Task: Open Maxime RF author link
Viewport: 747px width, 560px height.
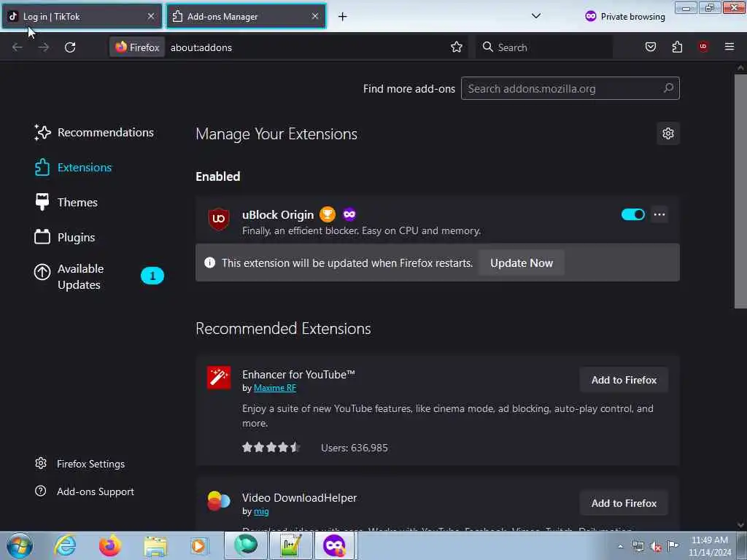Action: pos(275,388)
